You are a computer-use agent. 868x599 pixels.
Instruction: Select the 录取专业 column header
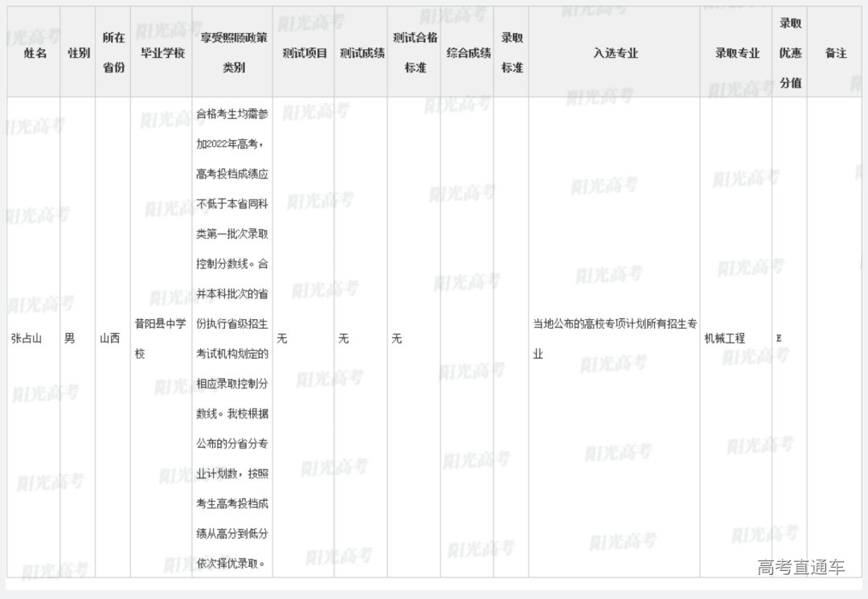click(737, 53)
